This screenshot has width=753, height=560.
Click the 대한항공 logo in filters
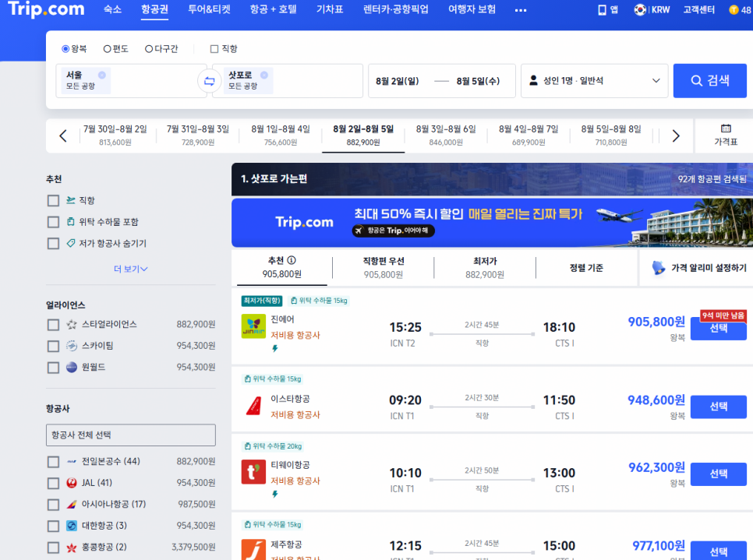pyautogui.click(x=72, y=526)
